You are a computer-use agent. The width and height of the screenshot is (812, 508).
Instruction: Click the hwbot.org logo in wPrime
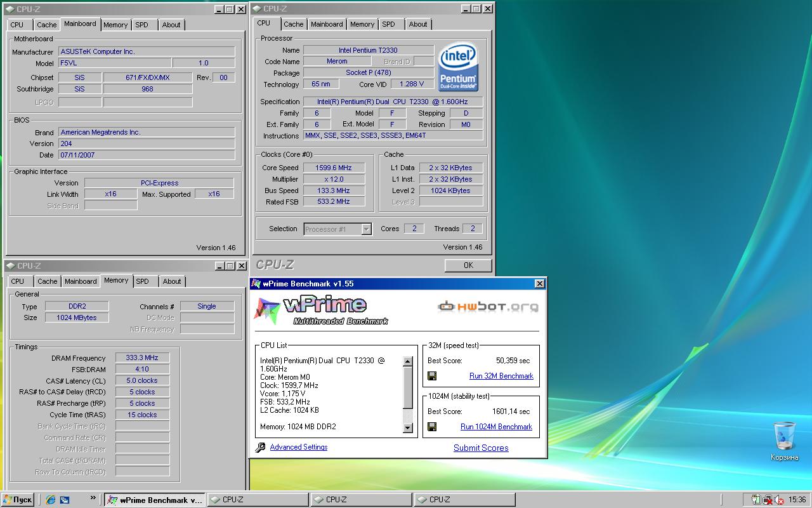pyautogui.click(x=488, y=307)
